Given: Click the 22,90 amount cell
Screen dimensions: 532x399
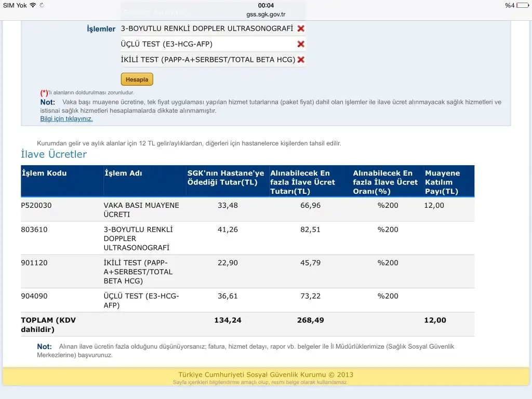Looking at the screenshot, I should click(x=228, y=262).
